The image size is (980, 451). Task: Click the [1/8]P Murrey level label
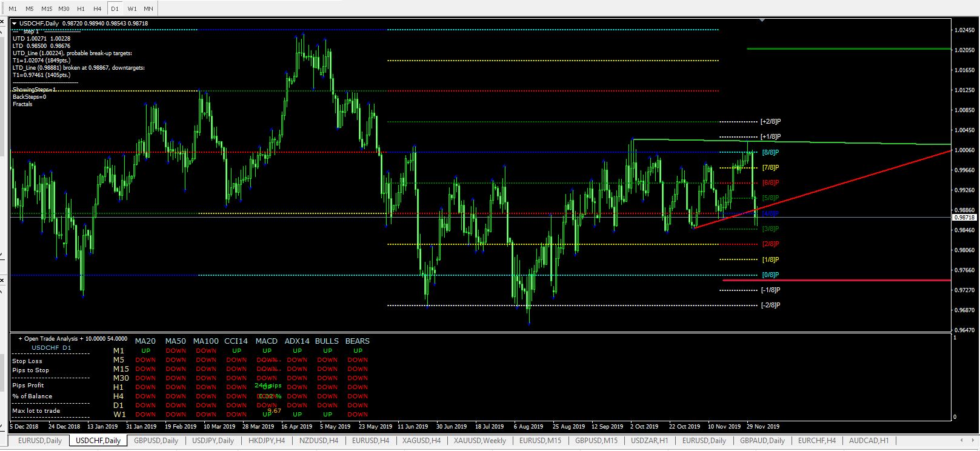click(770, 260)
